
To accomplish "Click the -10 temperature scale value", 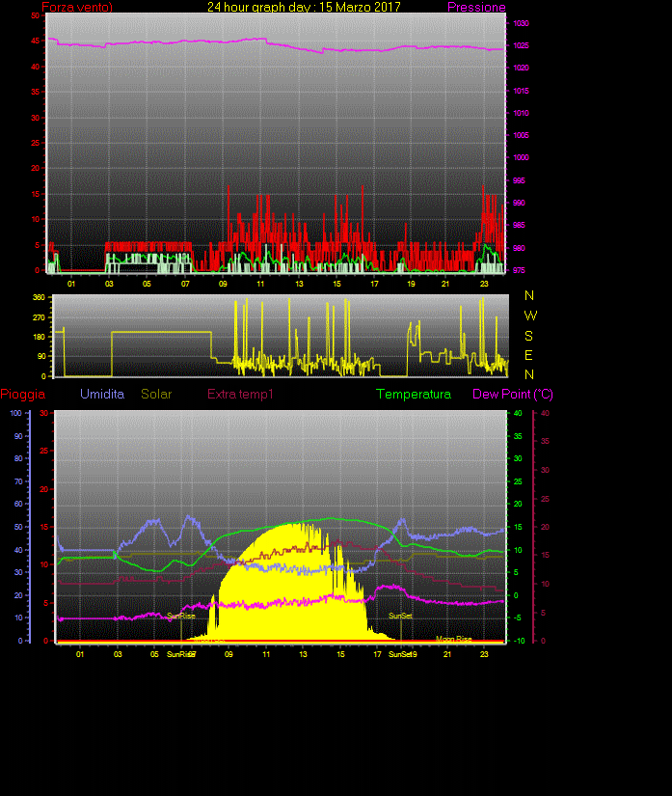I will [520, 641].
